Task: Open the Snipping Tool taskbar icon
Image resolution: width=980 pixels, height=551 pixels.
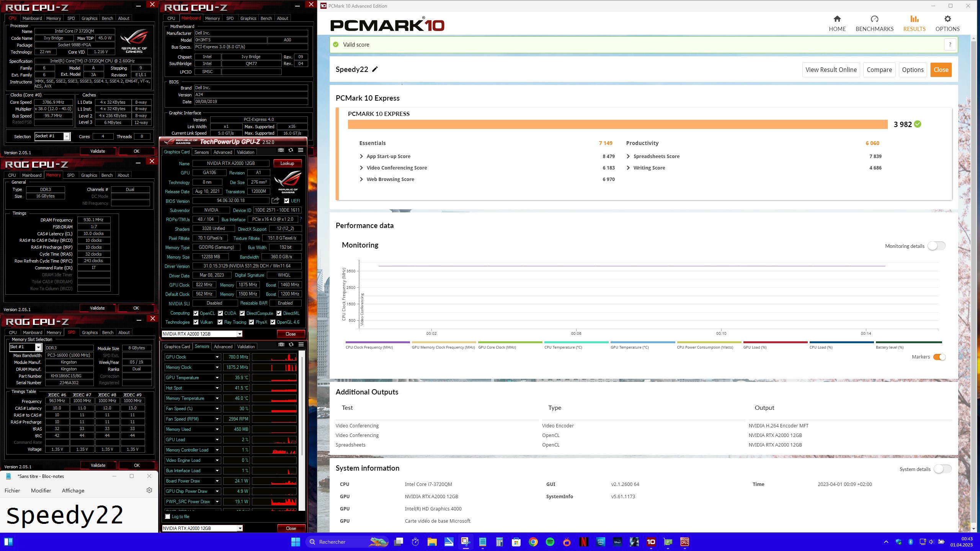Action: 465,542
